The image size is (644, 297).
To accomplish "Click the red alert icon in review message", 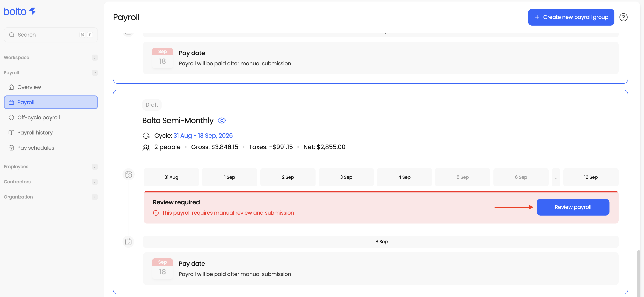I will click(x=156, y=213).
